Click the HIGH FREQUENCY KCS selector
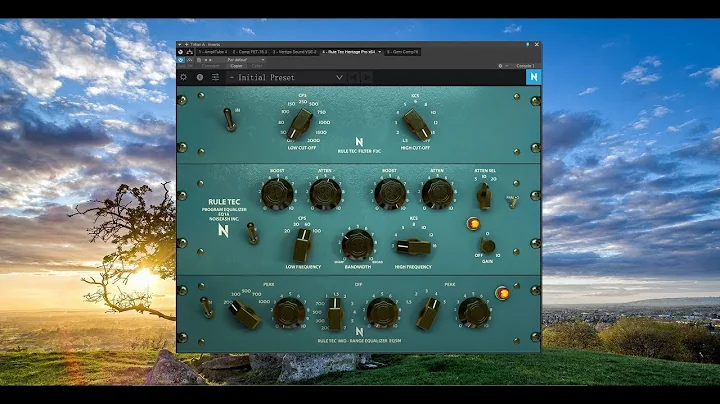The image size is (720, 404). pos(412,247)
